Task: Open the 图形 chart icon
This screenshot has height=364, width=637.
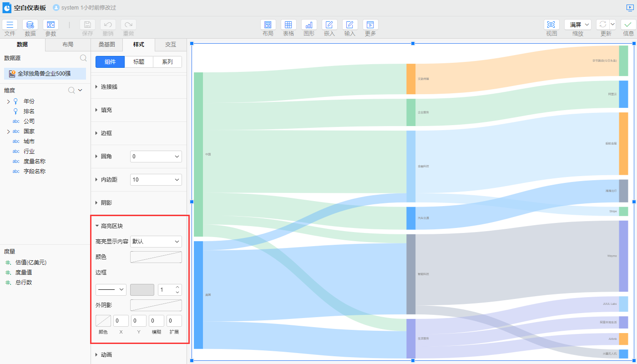Action: tap(309, 25)
